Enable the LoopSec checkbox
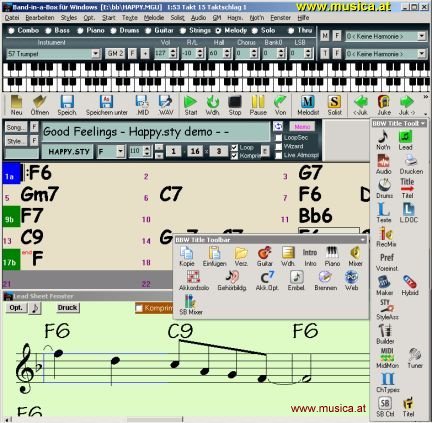The width and height of the screenshot is (432, 423). click(x=279, y=138)
